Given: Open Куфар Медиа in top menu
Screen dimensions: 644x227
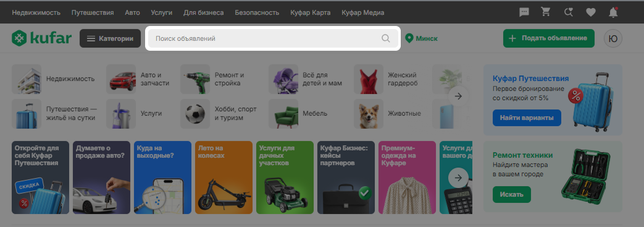Looking at the screenshot, I should pyautogui.click(x=363, y=12).
